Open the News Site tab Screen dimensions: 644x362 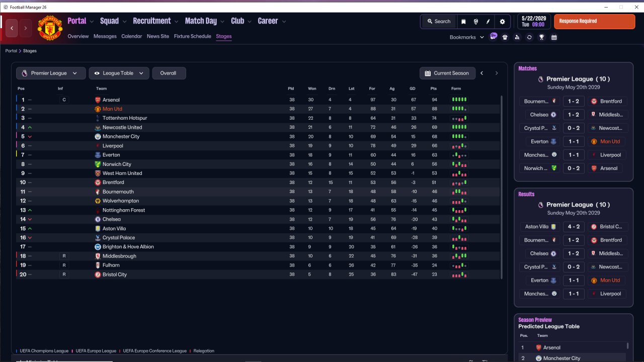click(x=158, y=36)
